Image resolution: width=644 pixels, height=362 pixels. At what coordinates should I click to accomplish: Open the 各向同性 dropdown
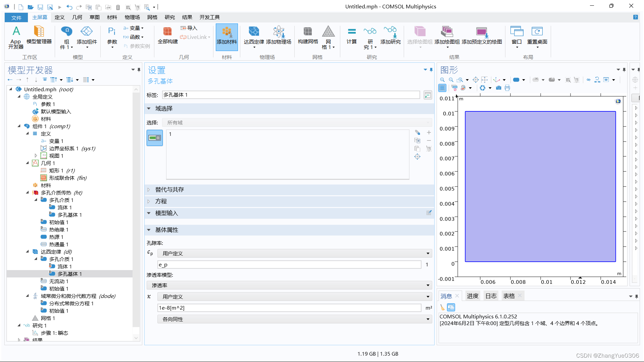294,319
